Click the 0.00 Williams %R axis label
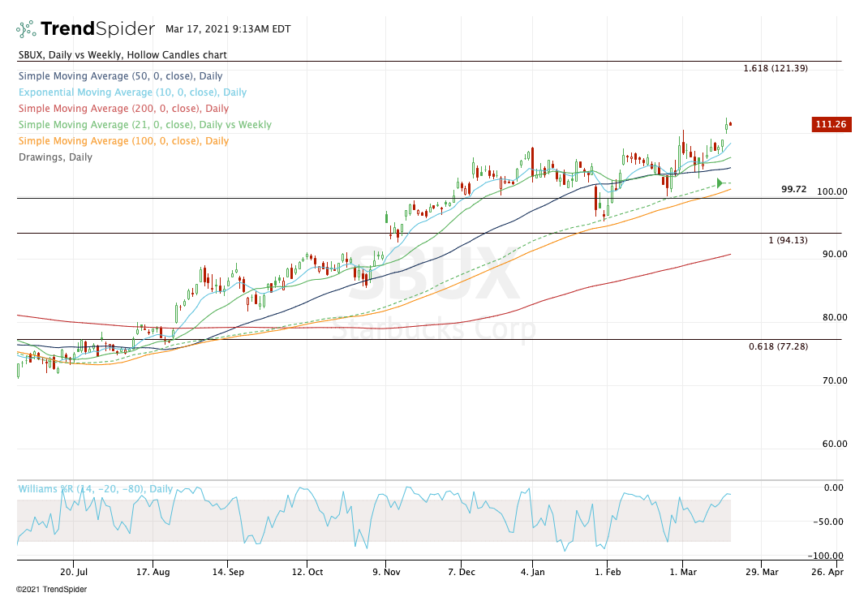 pos(834,487)
